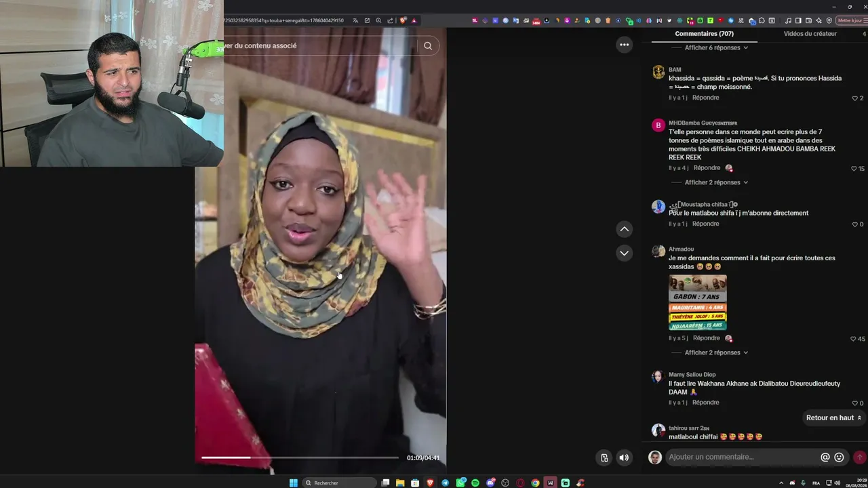Show hidden system tray icons chevron
Screen dimensions: 868x488
[781, 483]
